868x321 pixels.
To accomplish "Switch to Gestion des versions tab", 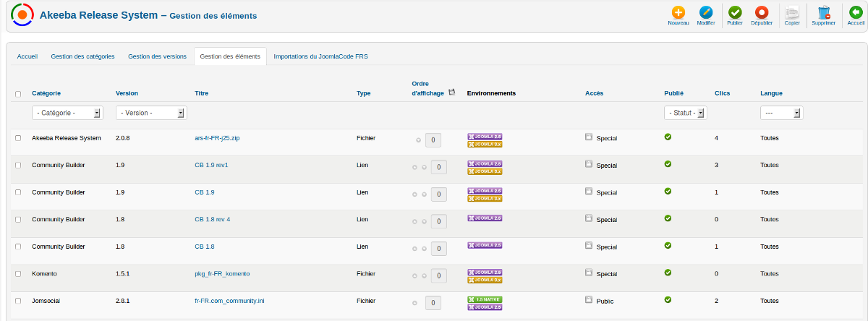I will tap(157, 56).
